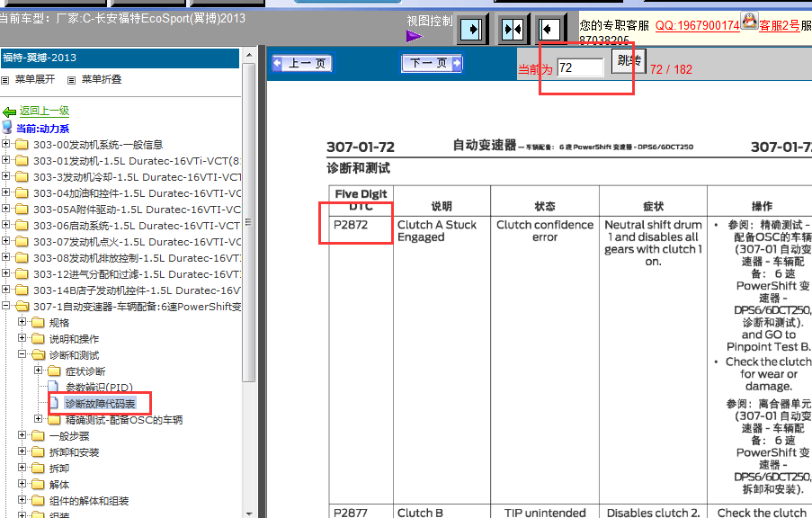Click the left tree vertical scrollbar thumb
Viewport: 812px width, 518px height.
249,222
